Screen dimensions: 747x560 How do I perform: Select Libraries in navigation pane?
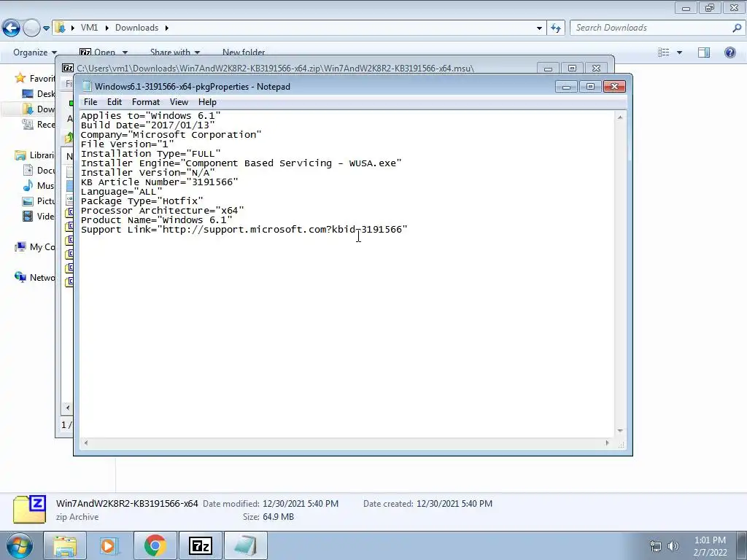34,155
